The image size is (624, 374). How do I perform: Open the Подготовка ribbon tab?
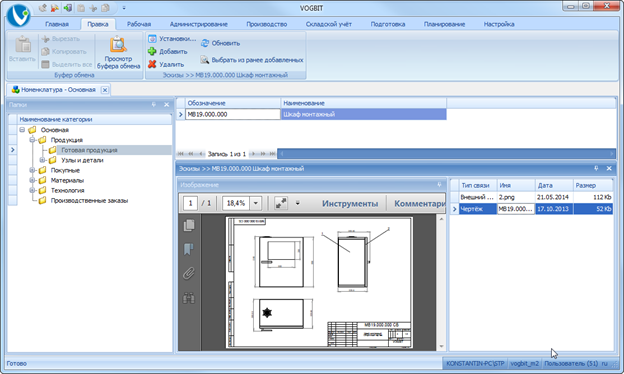(x=388, y=24)
